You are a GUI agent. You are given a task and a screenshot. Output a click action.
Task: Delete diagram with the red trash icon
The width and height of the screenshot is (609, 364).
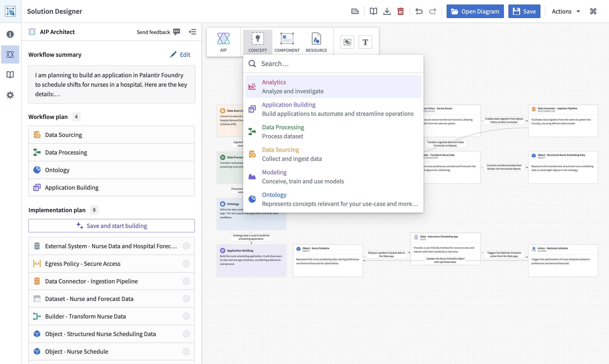pyautogui.click(x=400, y=11)
